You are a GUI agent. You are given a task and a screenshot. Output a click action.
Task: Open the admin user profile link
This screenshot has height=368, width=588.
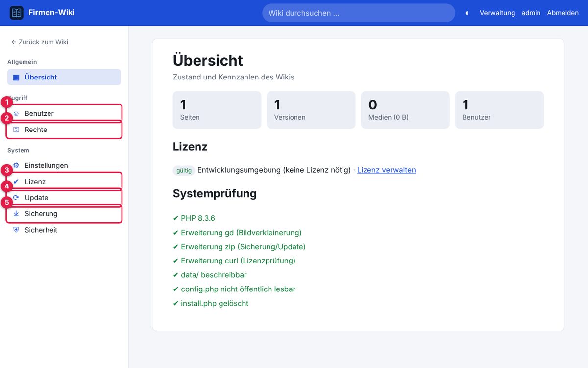click(x=531, y=13)
